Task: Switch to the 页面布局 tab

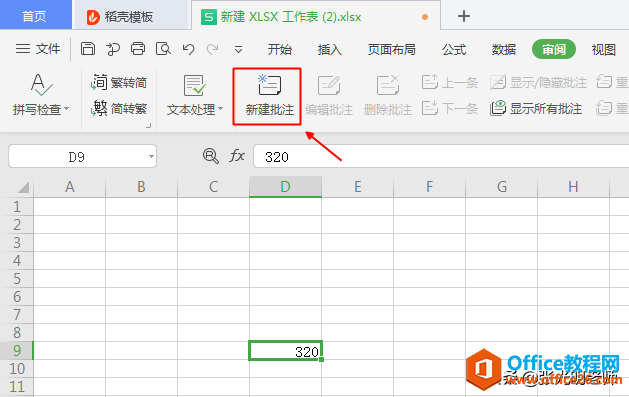Action: click(x=392, y=49)
